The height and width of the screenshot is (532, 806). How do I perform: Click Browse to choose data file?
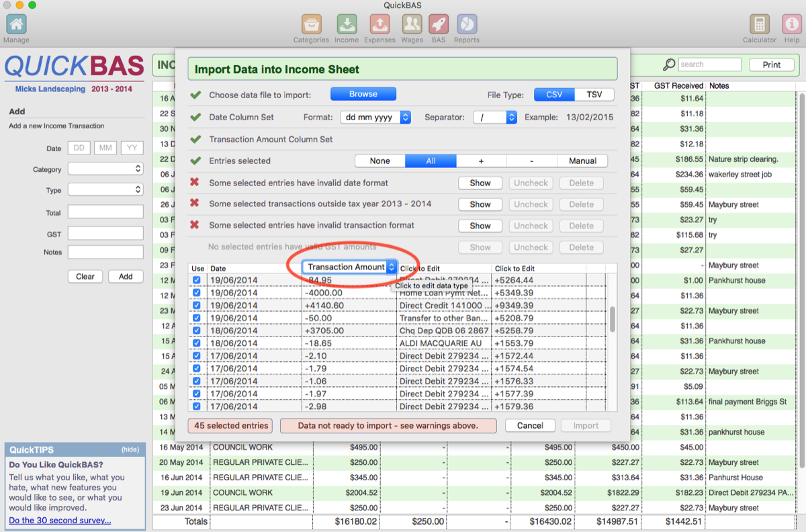363,94
